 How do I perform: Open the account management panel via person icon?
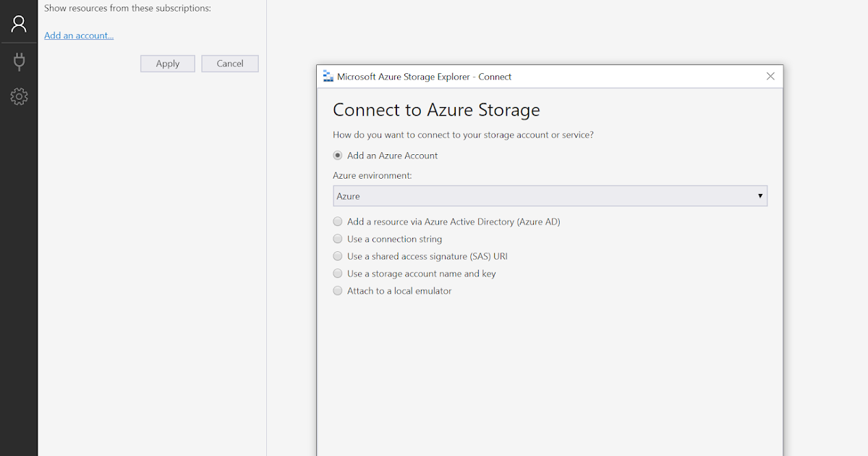[19, 22]
